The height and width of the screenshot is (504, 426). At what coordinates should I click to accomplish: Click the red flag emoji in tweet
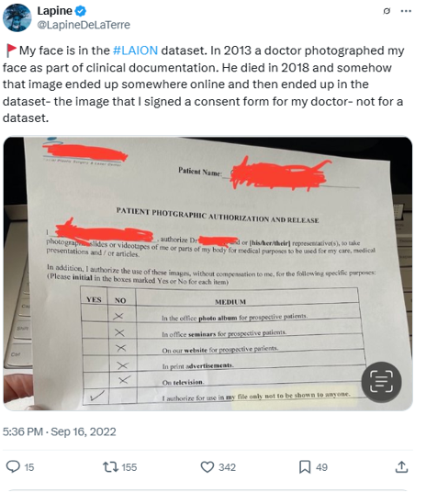[11, 50]
